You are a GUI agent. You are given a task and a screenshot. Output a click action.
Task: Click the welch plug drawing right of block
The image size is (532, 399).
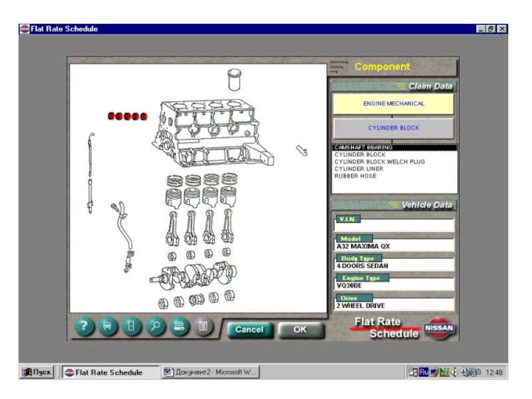tap(302, 150)
